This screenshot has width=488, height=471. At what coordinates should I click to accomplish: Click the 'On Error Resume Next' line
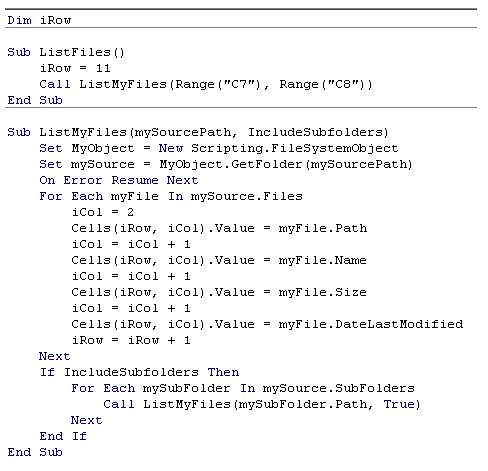click(119, 180)
